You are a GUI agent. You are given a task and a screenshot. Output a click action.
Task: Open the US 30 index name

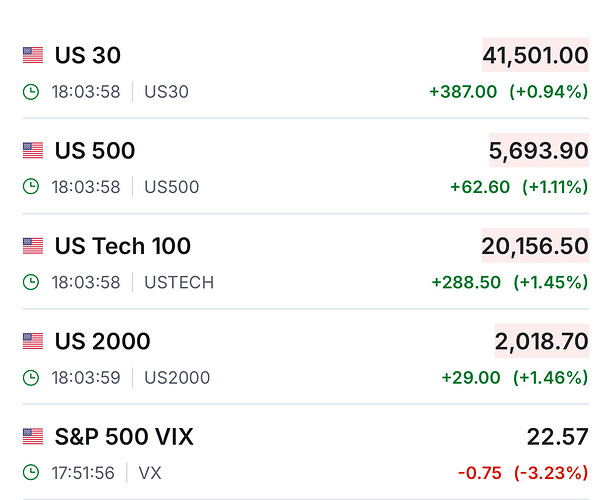point(88,55)
